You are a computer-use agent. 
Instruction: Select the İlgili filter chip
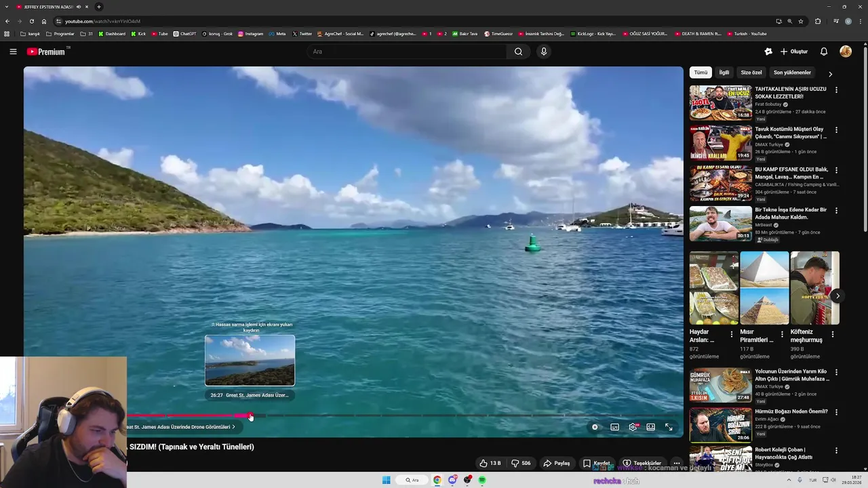tap(724, 73)
